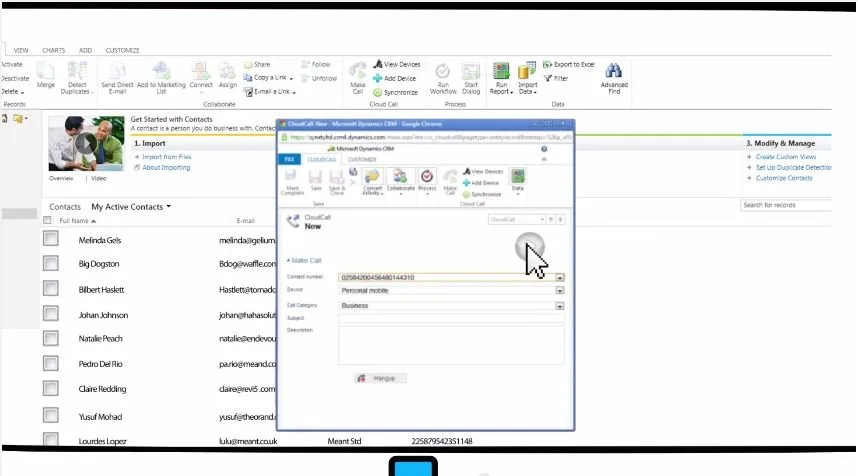Open the Customize Contacts link
858x476 pixels.
[784, 178]
